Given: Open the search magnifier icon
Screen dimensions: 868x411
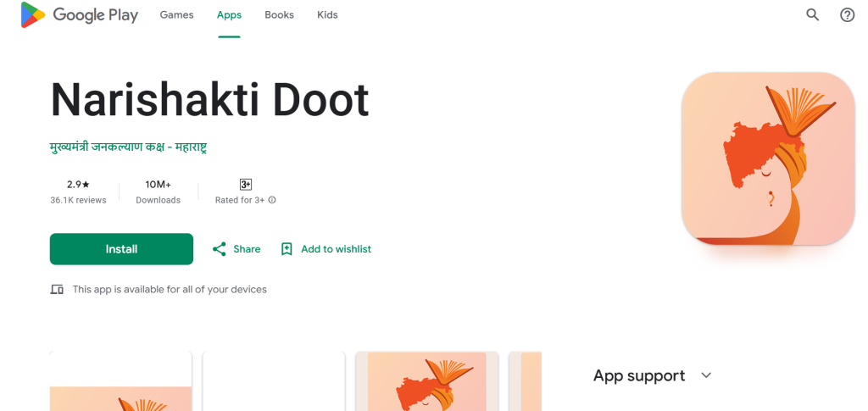Looking at the screenshot, I should tap(812, 15).
